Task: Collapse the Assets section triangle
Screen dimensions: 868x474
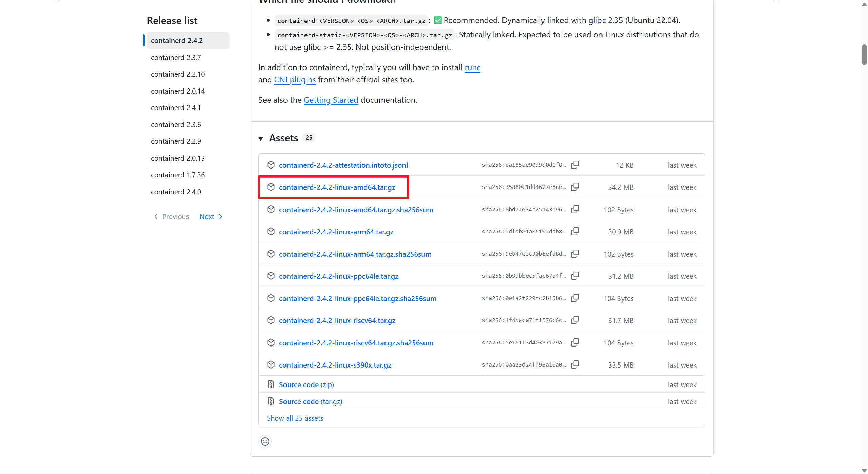Action: [261, 138]
